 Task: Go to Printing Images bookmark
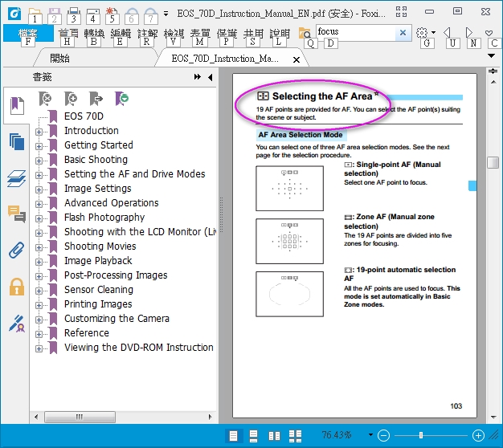tap(98, 303)
